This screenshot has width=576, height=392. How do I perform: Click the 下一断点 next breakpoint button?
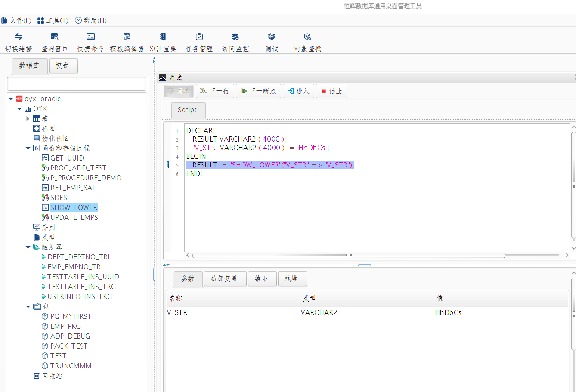pyautogui.click(x=258, y=91)
